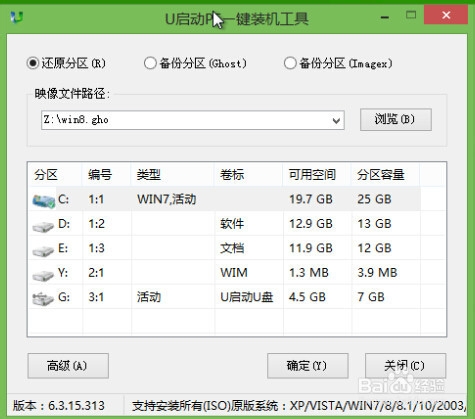
Task: Click the WIM volume label cell
Action: pyautogui.click(x=234, y=273)
